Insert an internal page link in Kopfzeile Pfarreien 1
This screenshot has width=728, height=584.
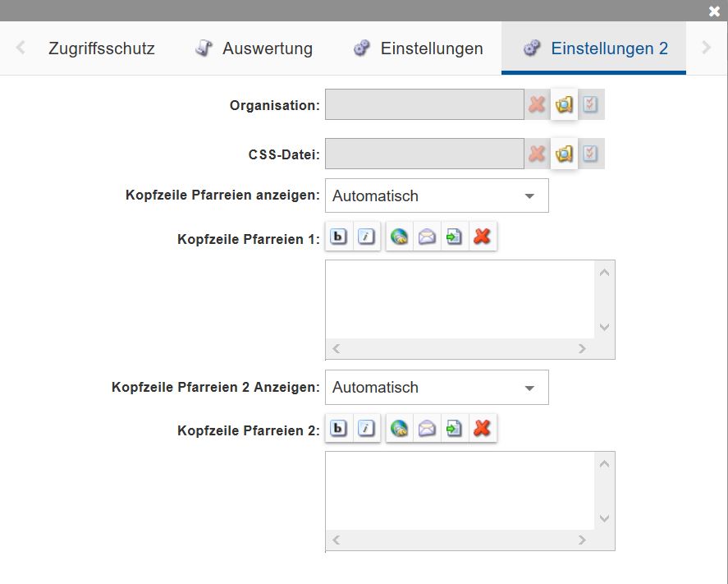pos(454,236)
